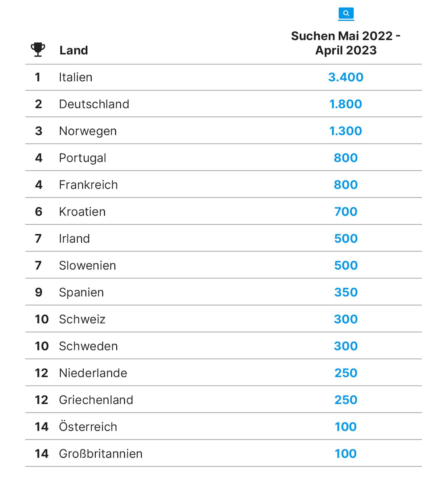Click Kroatien's 700 search value

coord(346,211)
